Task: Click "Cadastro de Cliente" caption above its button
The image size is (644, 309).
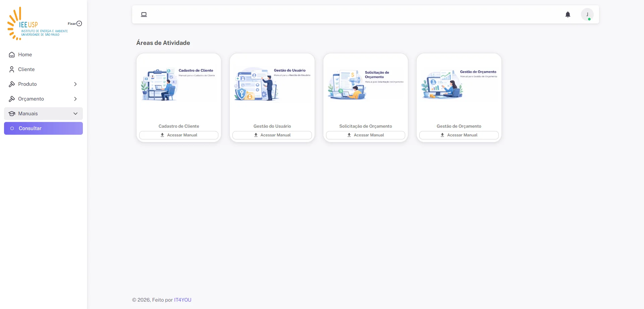Action: [179, 126]
